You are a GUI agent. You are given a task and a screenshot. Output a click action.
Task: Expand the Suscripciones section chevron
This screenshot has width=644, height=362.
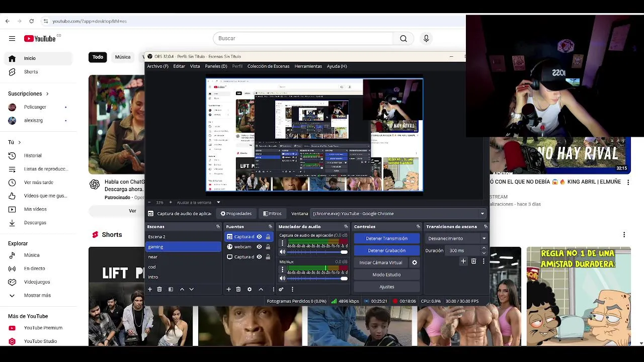point(47,94)
